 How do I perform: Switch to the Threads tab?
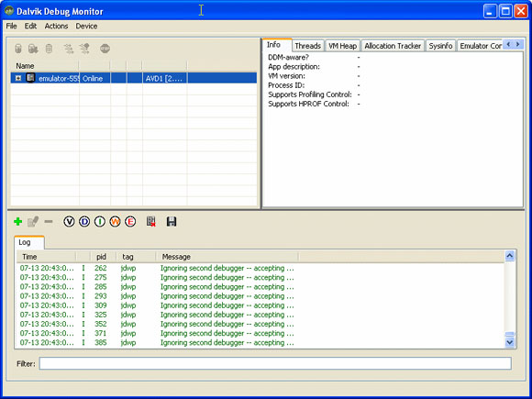pos(307,46)
